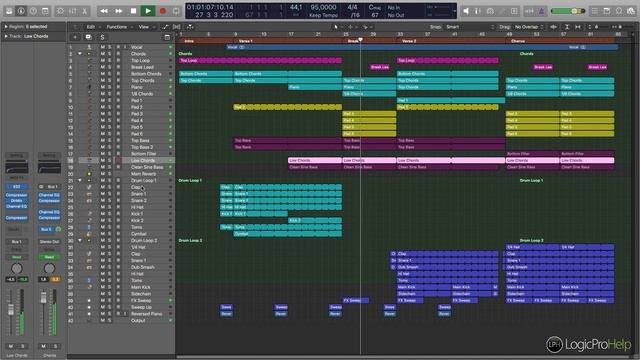
Task: Click horizontal auto zoom button
Action: [x=578, y=27]
